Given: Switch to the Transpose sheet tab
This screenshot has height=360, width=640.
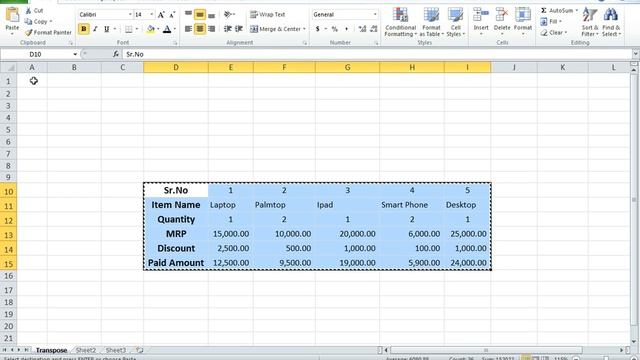Looking at the screenshot, I should click(x=51, y=350).
